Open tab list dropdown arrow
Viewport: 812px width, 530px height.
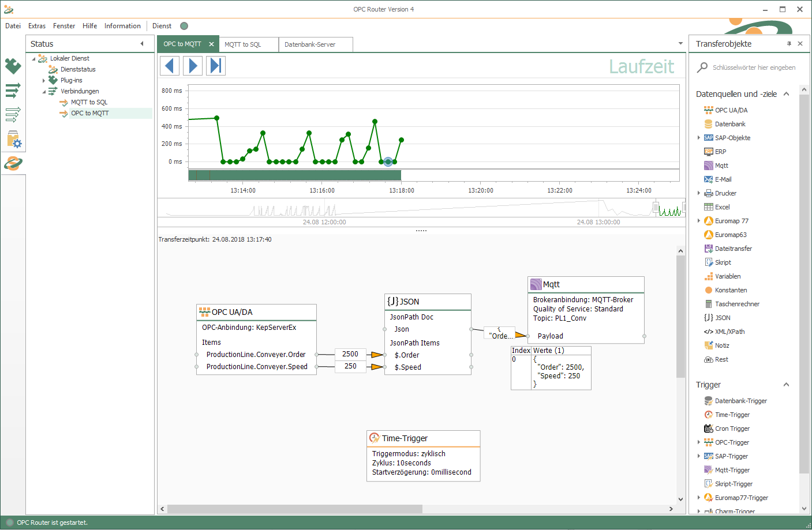[680, 44]
